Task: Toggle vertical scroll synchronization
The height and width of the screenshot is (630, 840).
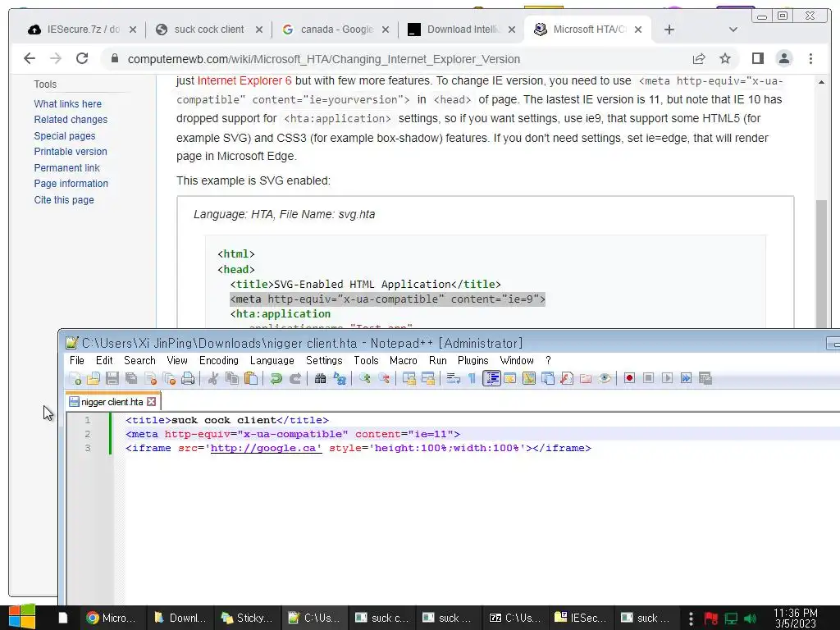Action: tap(409, 379)
